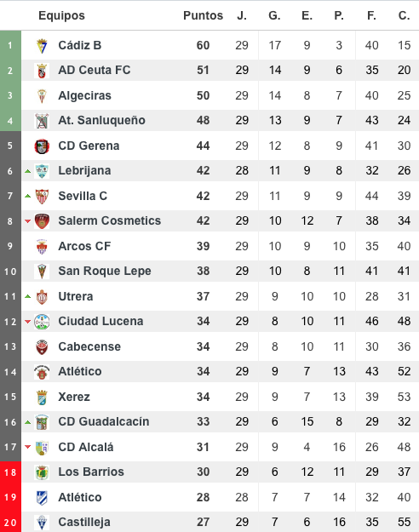Open the CD Guadalcacín team page
The image size is (419, 532).
pyautogui.click(x=104, y=421)
